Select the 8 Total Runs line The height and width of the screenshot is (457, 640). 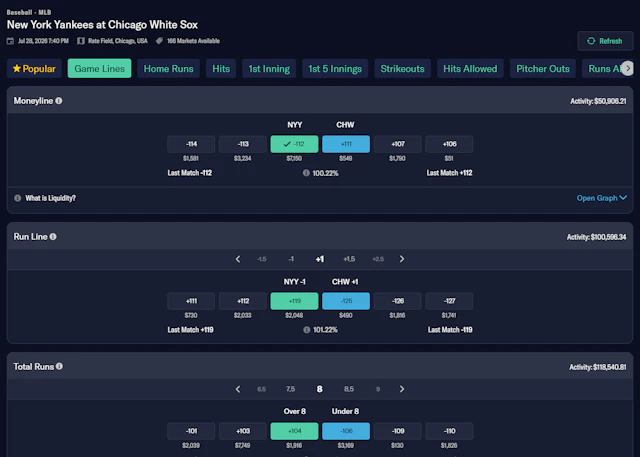click(320, 389)
